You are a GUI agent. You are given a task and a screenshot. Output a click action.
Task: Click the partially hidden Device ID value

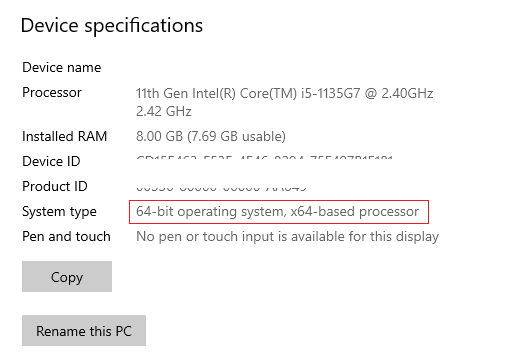pyautogui.click(x=265, y=157)
